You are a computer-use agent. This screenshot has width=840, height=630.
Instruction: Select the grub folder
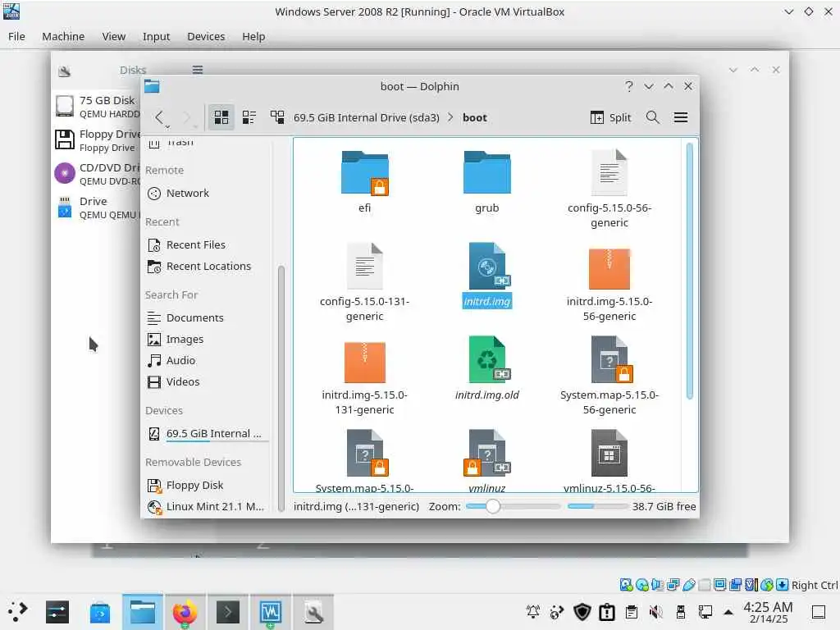click(x=487, y=182)
